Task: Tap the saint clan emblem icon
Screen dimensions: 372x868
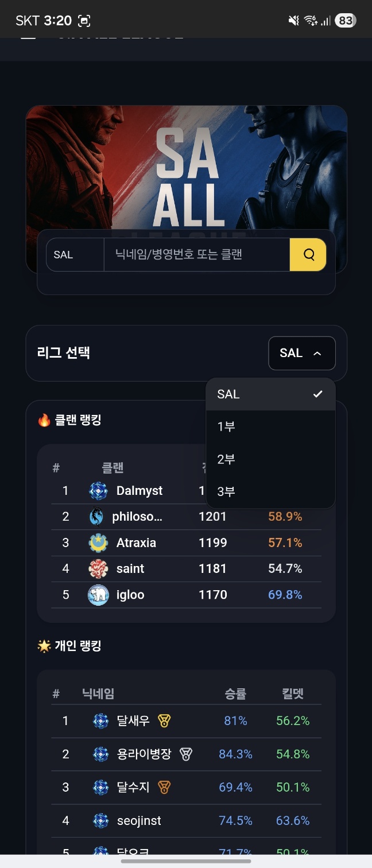Action: tap(98, 569)
